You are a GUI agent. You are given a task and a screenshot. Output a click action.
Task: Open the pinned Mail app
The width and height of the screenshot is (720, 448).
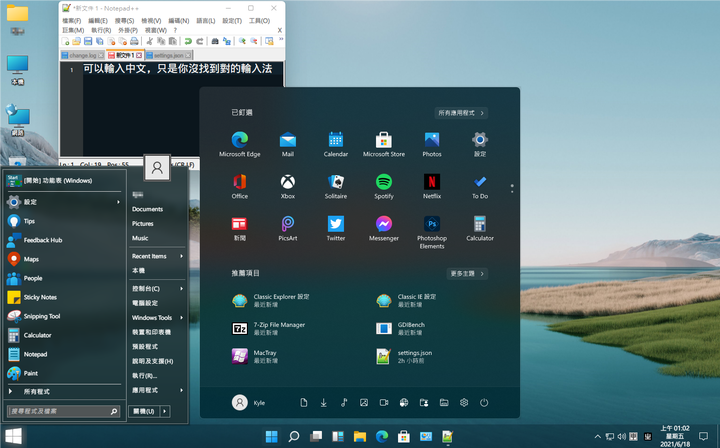pos(288,144)
